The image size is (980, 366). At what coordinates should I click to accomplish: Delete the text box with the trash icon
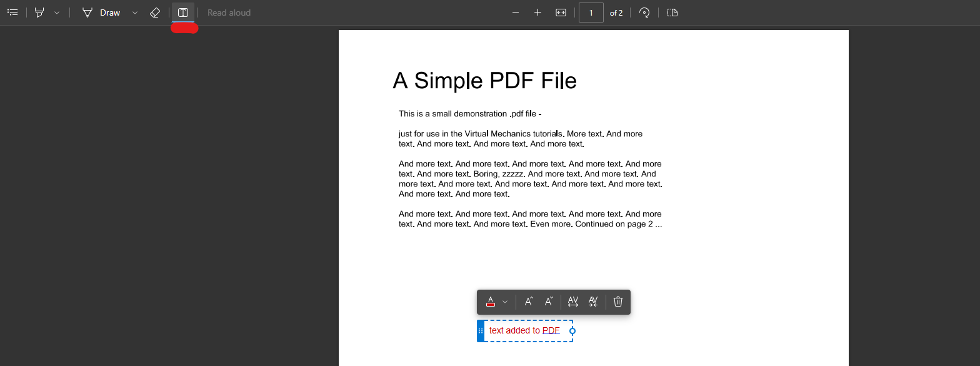(618, 302)
